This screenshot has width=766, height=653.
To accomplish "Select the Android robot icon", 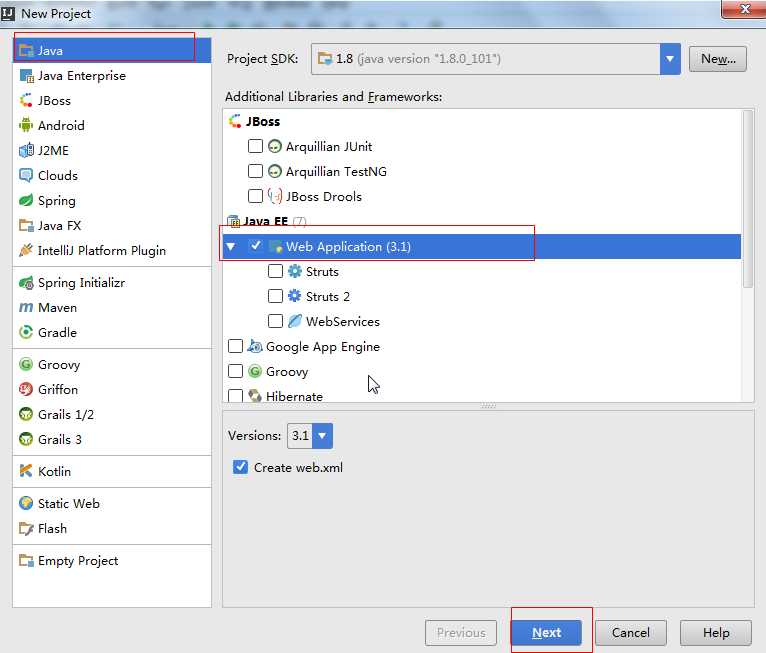I will [26, 126].
